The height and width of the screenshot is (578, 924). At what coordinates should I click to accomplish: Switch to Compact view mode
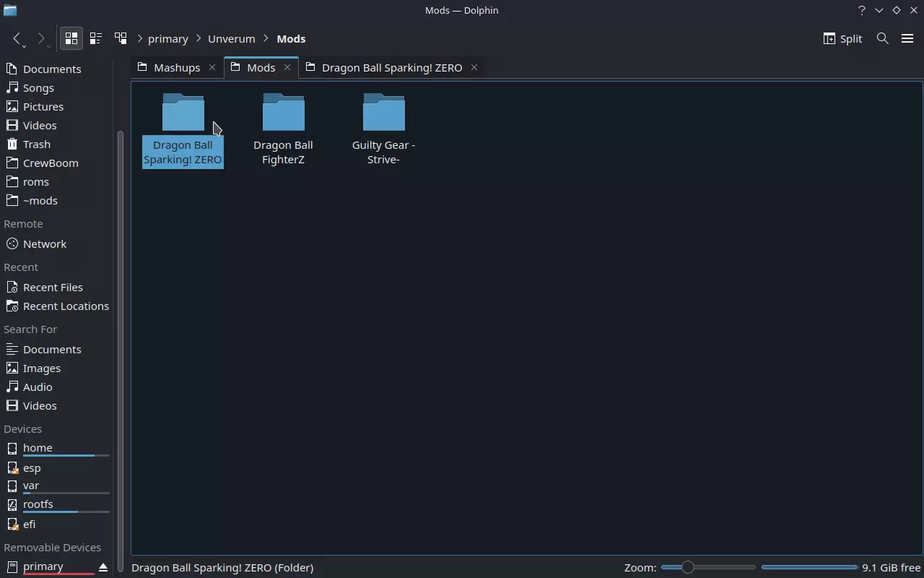click(95, 39)
